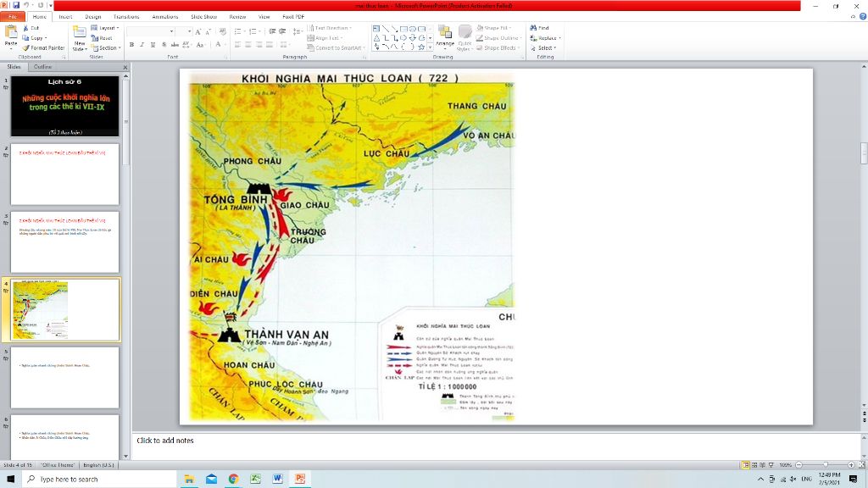Open the Select dropdown in Editing
868x488 pixels.
pyautogui.click(x=543, y=48)
